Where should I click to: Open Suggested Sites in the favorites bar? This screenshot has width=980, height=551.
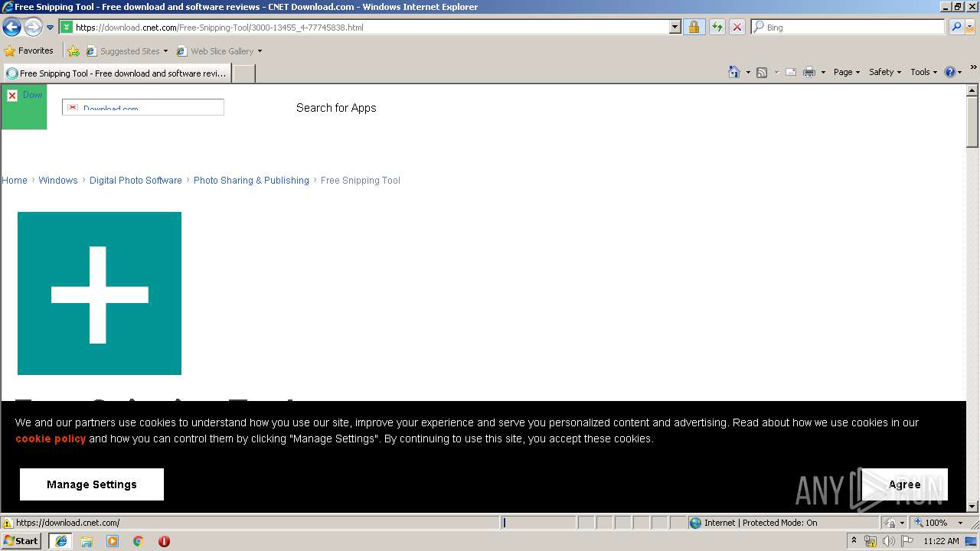(127, 51)
